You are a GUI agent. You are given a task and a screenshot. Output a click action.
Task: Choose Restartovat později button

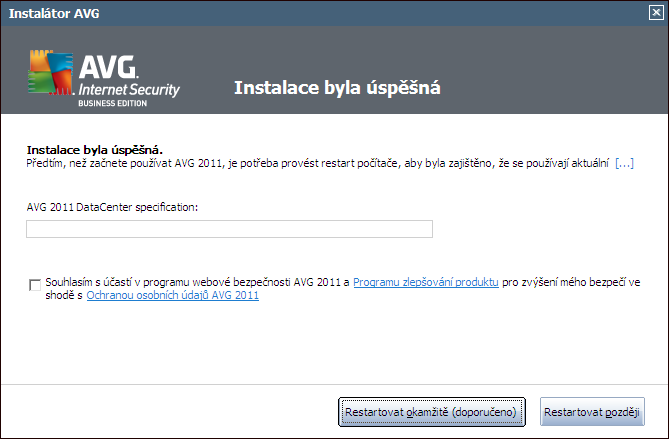(x=592, y=412)
